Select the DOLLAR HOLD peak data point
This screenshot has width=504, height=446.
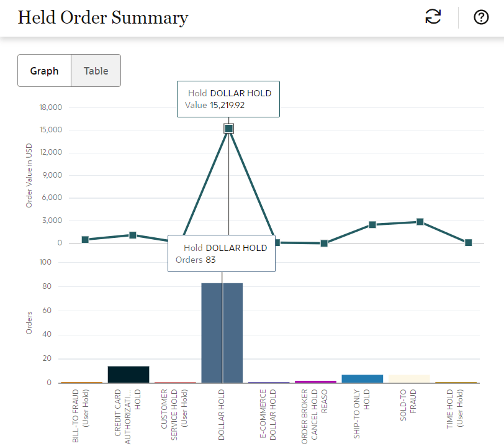coord(229,129)
